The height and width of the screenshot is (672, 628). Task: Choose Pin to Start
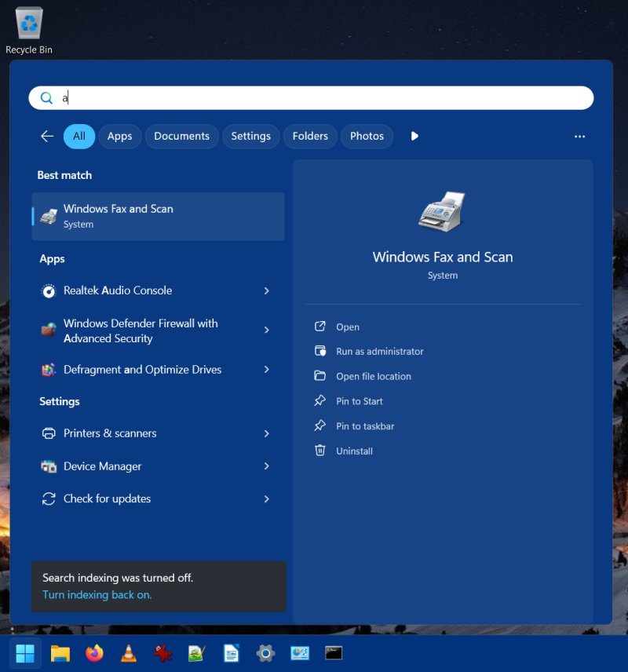pyautogui.click(x=360, y=401)
